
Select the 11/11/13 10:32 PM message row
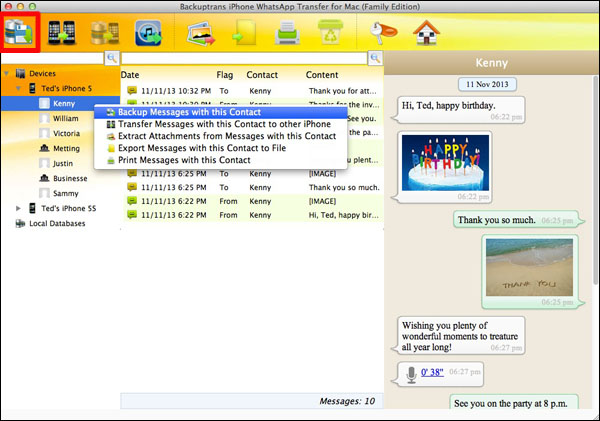253,91
